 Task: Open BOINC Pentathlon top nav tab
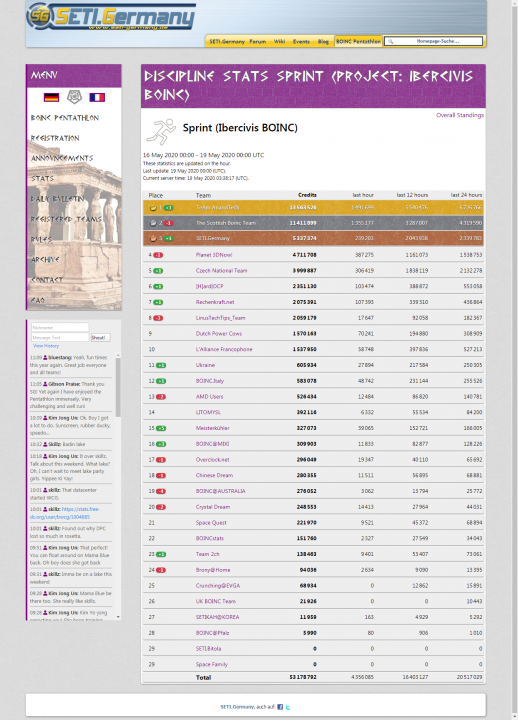click(x=358, y=41)
